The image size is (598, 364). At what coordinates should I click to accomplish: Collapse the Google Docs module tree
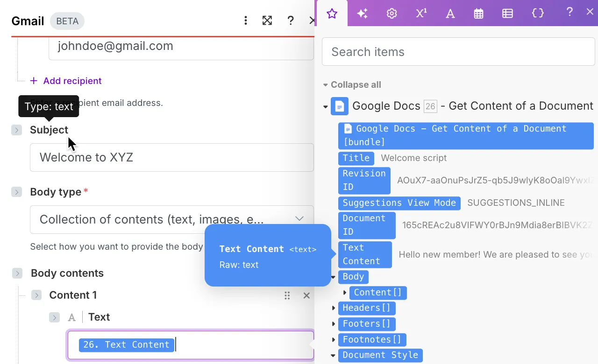pyautogui.click(x=326, y=107)
